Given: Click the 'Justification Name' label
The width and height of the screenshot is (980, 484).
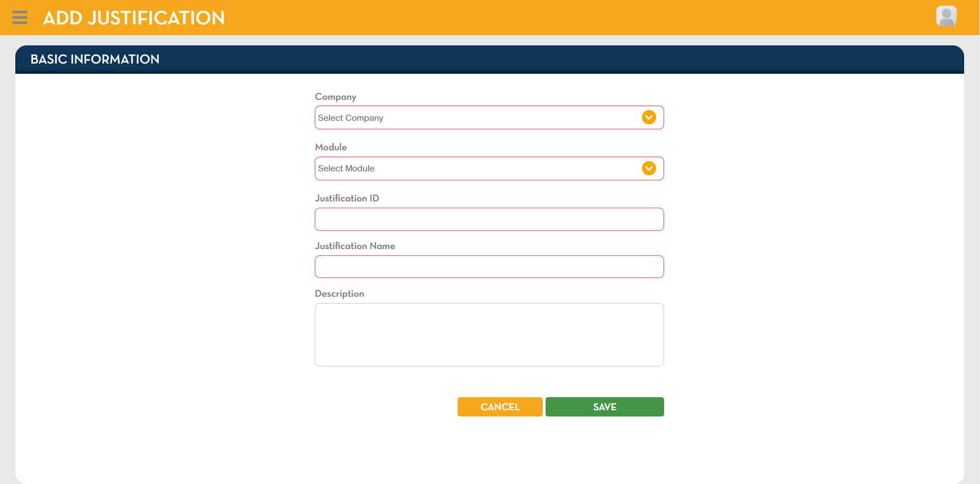Looking at the screenshot, I should coord(355,246).
